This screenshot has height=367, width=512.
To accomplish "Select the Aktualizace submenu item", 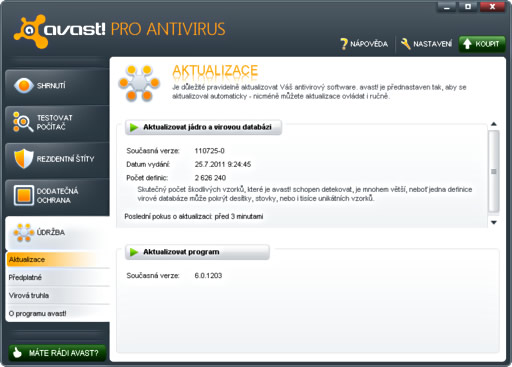I will pyautogui.click(x=58, y=260).
